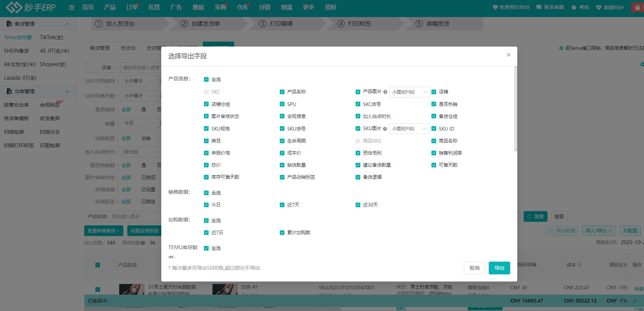Click help icon next to 产品图片

385,92
